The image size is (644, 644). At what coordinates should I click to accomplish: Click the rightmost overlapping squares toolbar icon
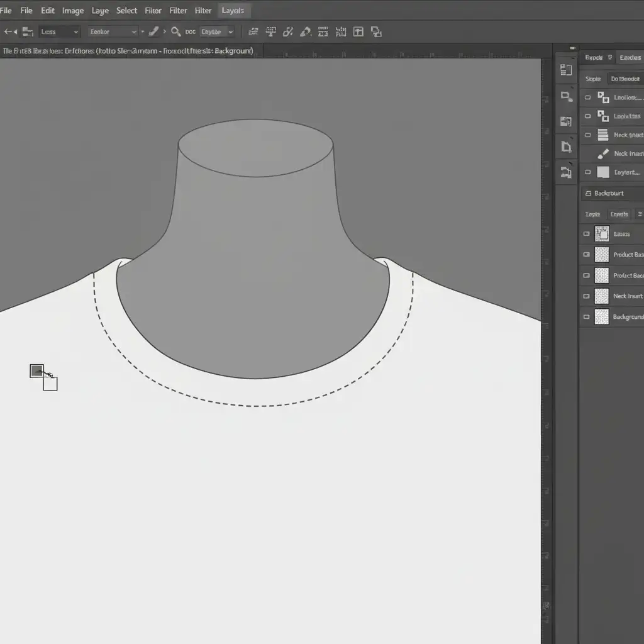(376, 31)
